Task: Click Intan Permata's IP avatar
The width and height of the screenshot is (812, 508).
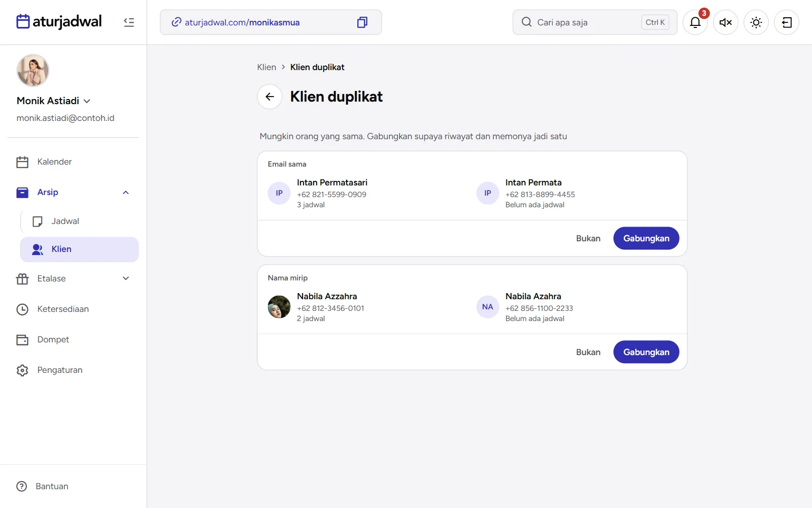Action: tap(488, 193)
